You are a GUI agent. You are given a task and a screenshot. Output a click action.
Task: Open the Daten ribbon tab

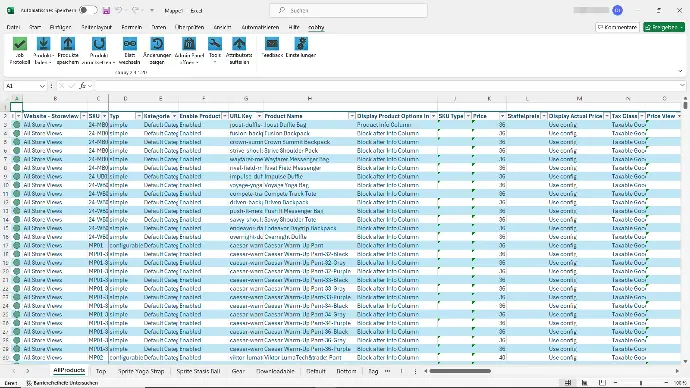point(159,27)
